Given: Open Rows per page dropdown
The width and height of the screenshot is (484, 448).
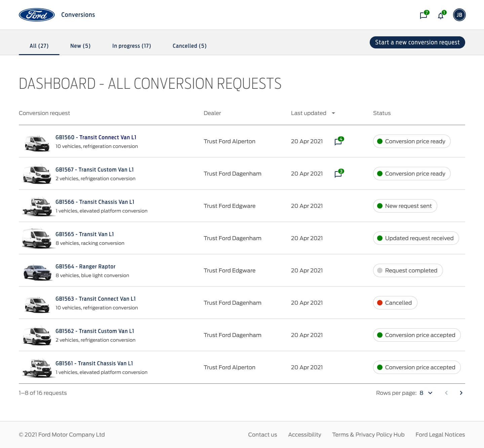Looking at the screenshot, I should coord(426,393).
